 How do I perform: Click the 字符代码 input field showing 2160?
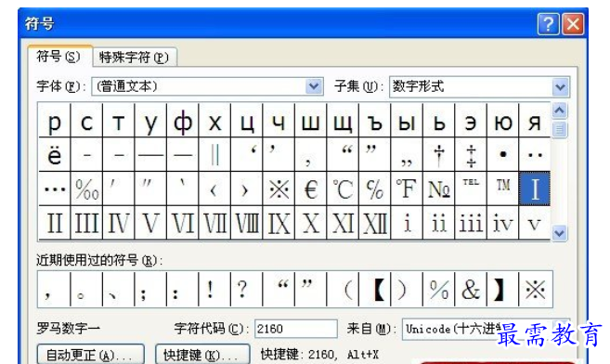(296, 329)
